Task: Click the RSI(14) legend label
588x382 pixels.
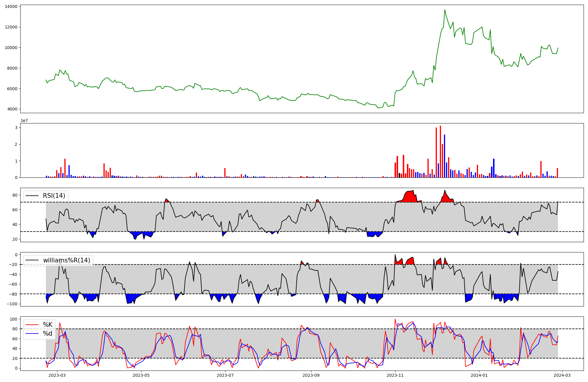Action: pos(54,196)
